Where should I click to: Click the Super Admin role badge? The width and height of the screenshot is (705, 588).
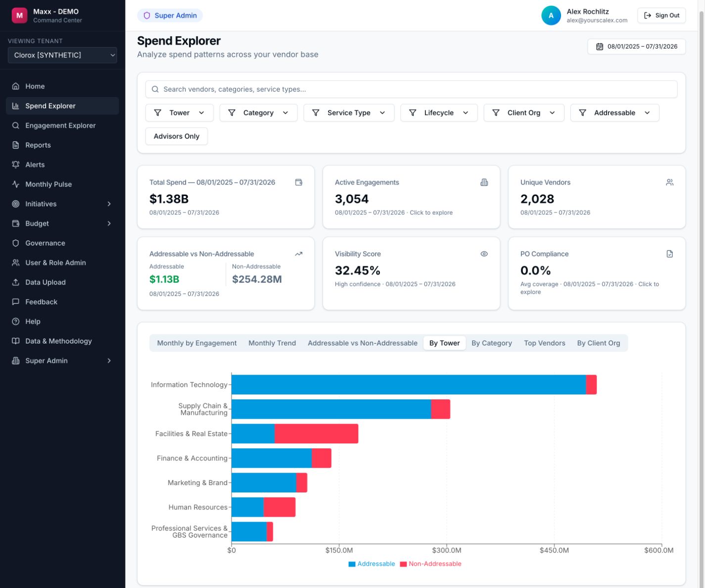170,15
